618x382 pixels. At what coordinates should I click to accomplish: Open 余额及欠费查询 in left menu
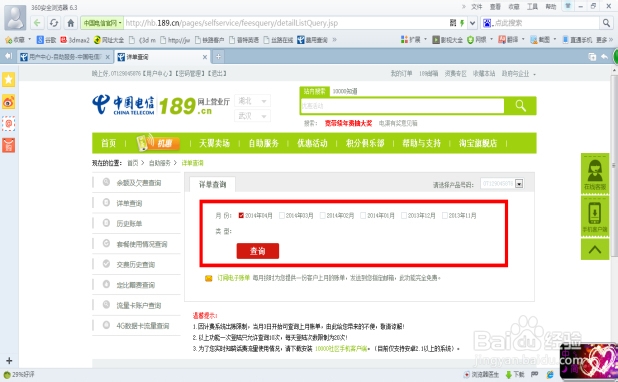138,183
